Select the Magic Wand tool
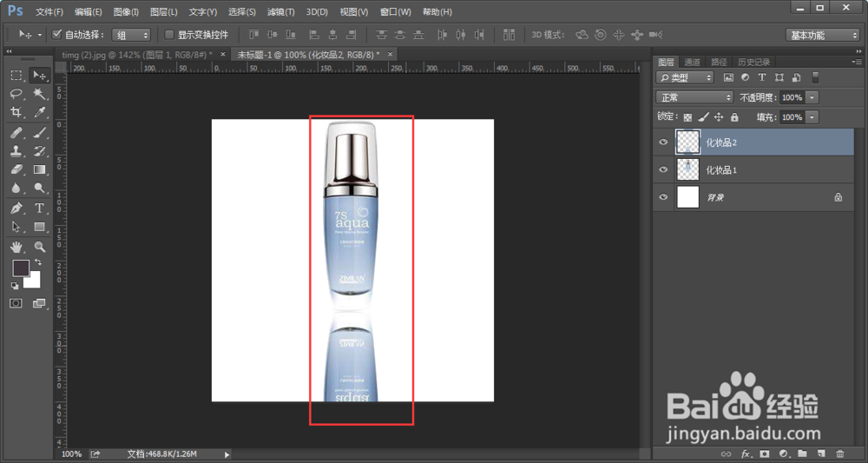Image resolution: width=868 pixels, height=463 pixels. coord(39,94)
